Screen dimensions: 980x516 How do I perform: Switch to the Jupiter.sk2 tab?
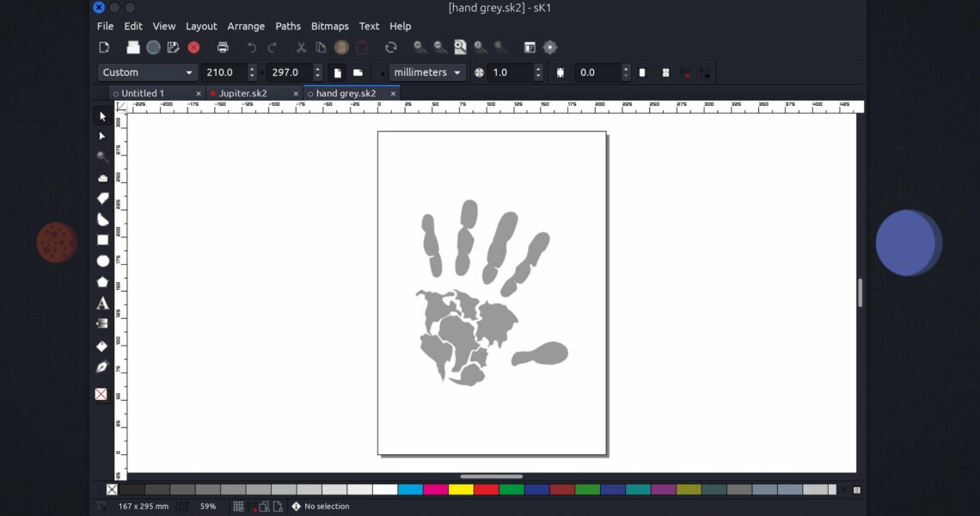242,93
